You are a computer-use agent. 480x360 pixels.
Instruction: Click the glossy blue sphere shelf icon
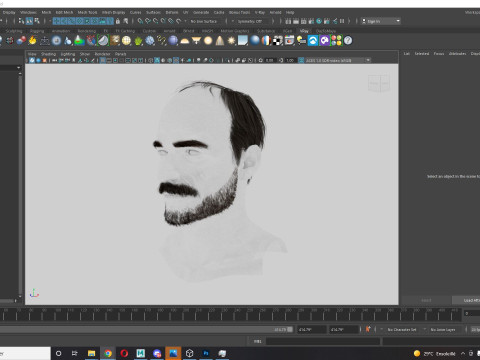(x=255, y=41)
